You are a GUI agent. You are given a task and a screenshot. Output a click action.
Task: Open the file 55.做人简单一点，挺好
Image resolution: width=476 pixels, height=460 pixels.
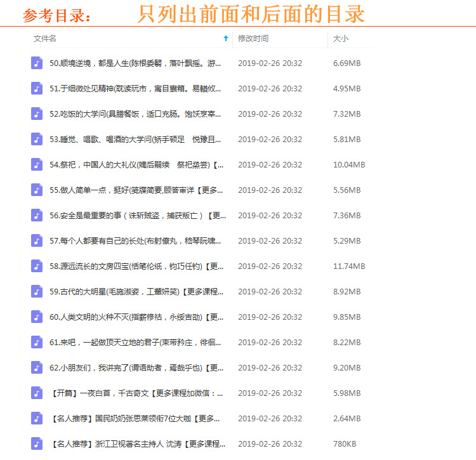(136, 190)
